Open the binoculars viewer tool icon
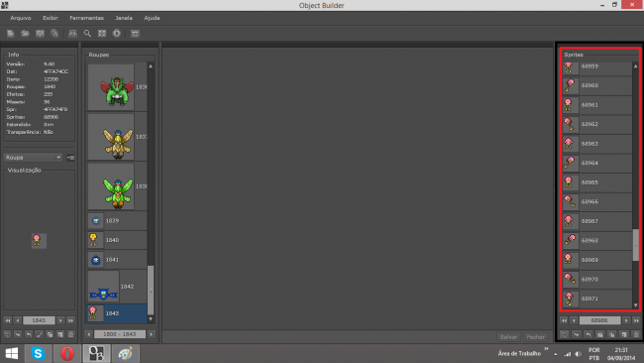 pyautogui.click(x=72, y=34)
